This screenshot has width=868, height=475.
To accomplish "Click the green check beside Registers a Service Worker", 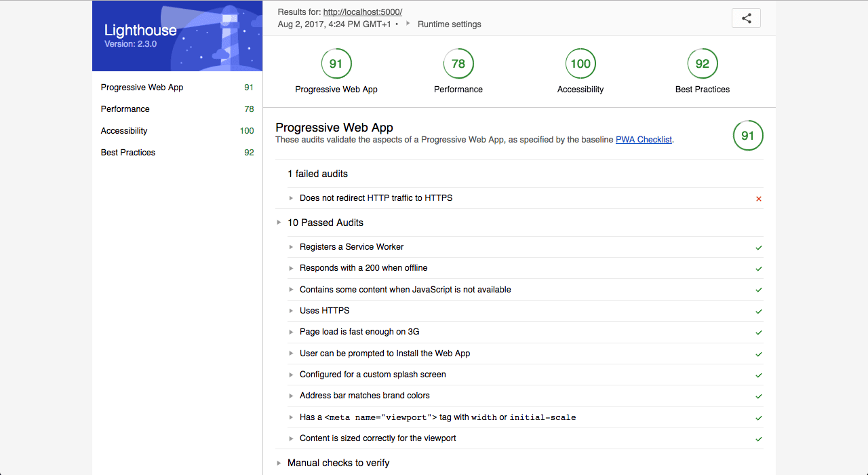I will point(759,247).
